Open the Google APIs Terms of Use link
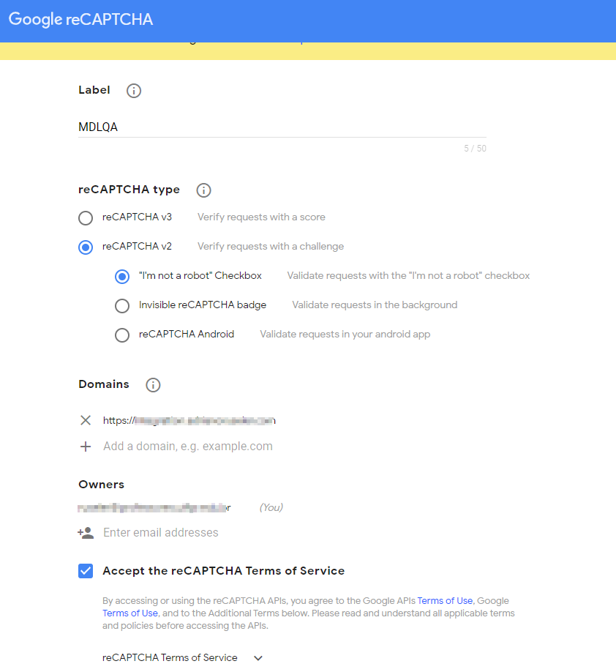Viewport: 616px width, 672px height. point(445,601)
